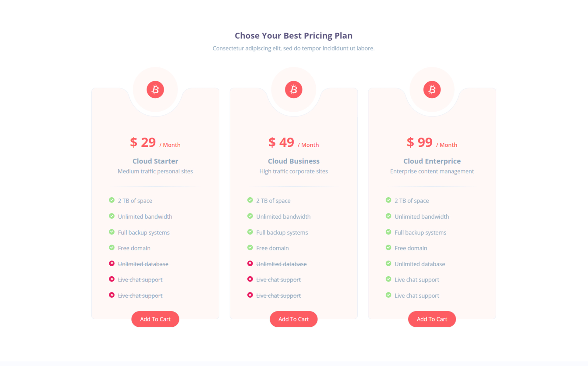588x366 pixels.
Task: Add the Cloud Business plan to cart
Action: point(293,319)
